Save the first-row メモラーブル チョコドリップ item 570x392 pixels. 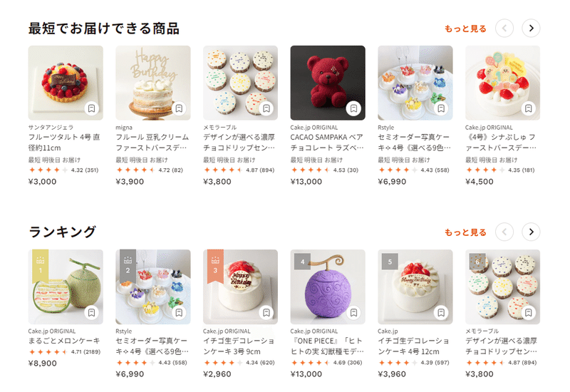[266, 108]
